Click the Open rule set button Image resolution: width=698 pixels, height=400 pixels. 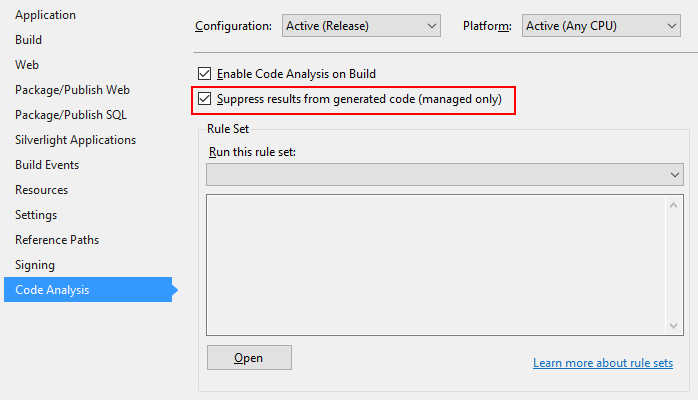pyautogui.click(x=249, y=358)
